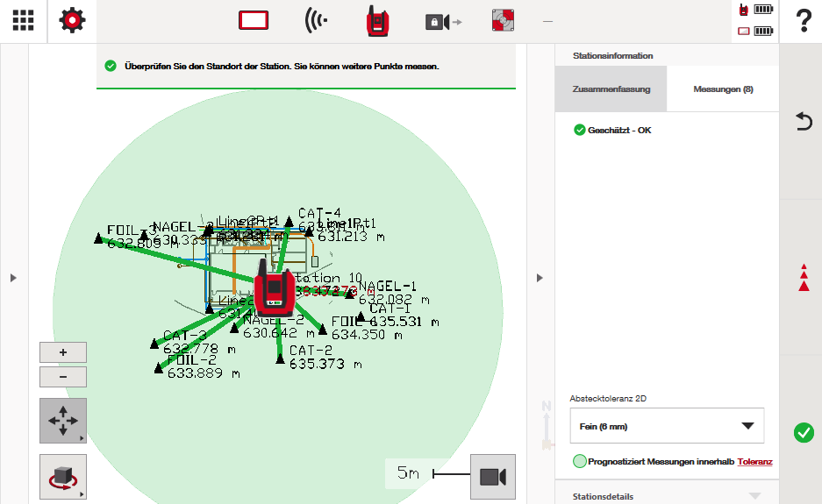Collapse the right panel with arrow
The height and width of the screenshot is (504, 822).
(540, 278)
